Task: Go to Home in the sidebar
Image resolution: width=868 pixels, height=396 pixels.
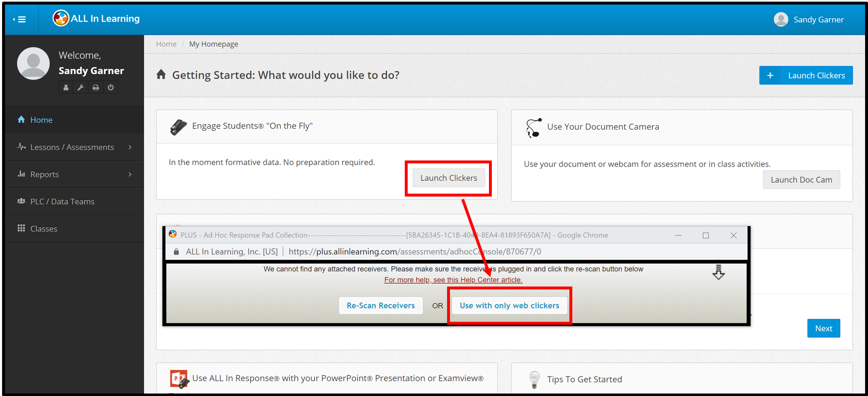Action: (x=41, y=120)
